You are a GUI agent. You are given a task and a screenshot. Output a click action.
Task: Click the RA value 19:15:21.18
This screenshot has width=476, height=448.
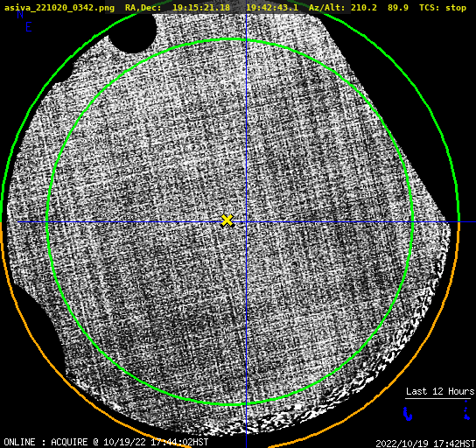(201, 8)
